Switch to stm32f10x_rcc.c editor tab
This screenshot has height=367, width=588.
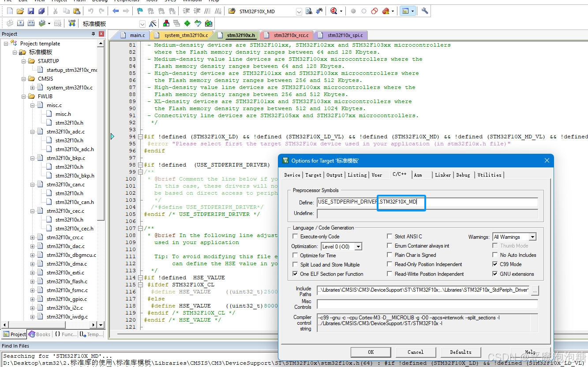click(x=287, y=35)
